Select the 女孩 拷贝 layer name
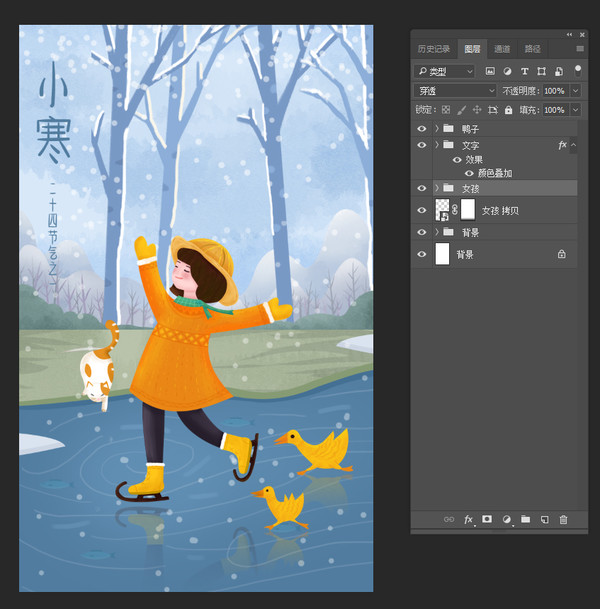This screenshot has height=609, width=600. 500,211
